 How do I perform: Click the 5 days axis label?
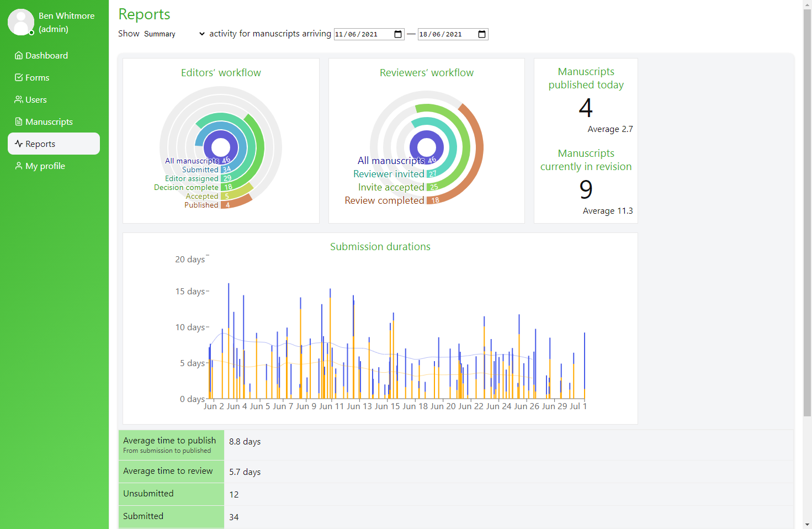192,363
